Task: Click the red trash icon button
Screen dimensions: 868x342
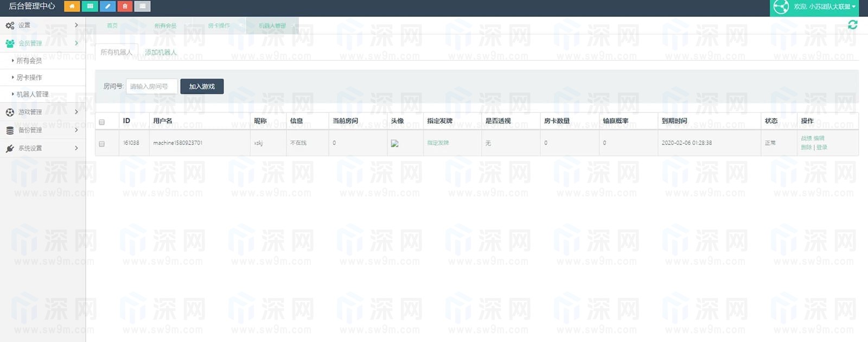Action: [x=125, y=7]
